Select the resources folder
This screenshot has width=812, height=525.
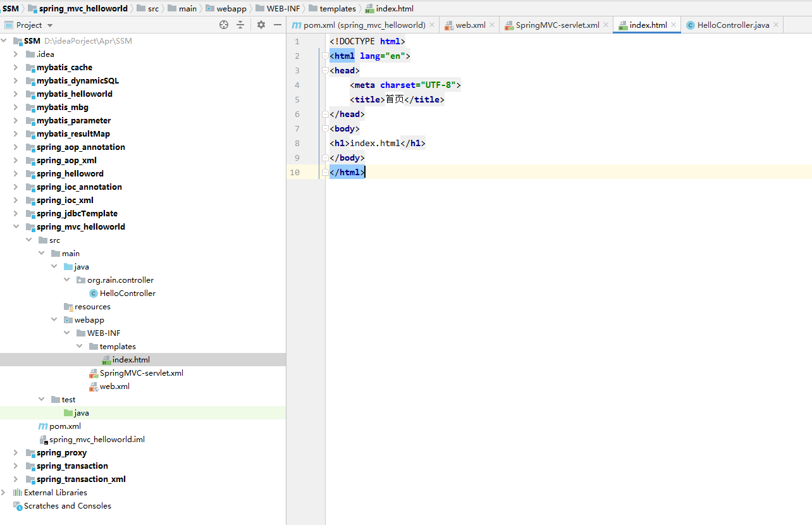click(92, 306)
